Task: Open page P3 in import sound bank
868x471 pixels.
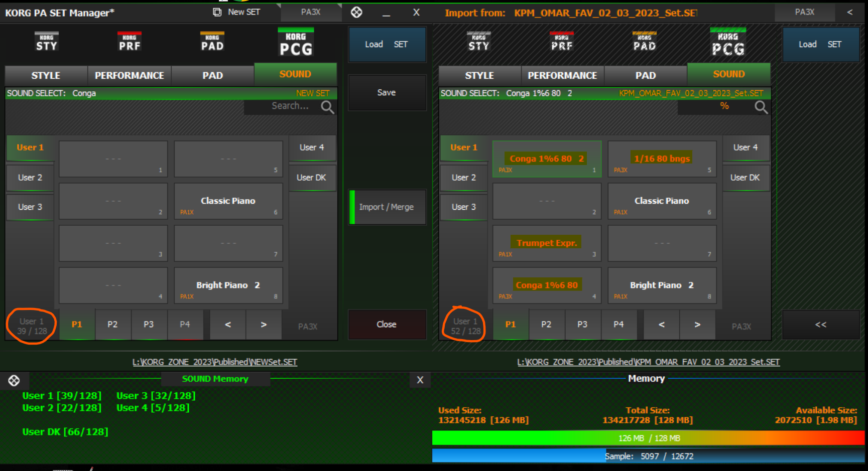Action: coord(582,325)
